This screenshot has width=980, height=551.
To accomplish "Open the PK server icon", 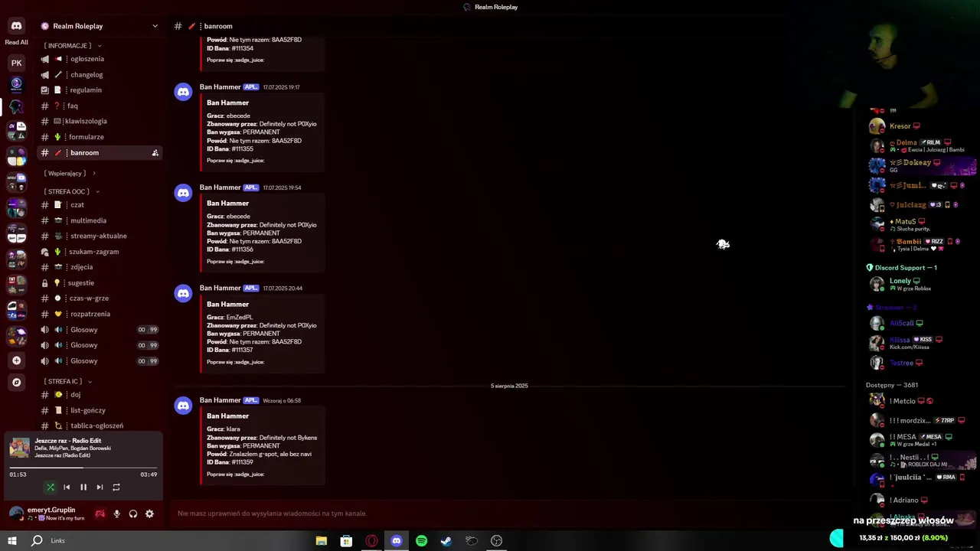I will [x=16, y=63].
